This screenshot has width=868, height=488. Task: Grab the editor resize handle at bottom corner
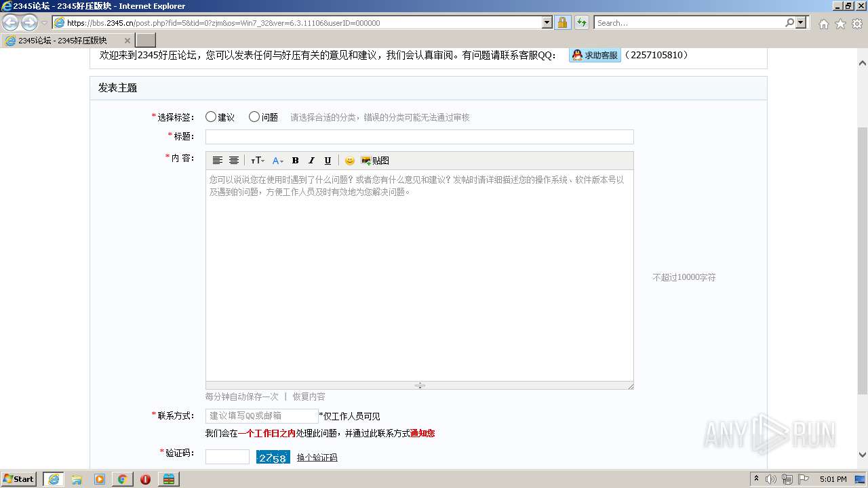click(630, 386)
